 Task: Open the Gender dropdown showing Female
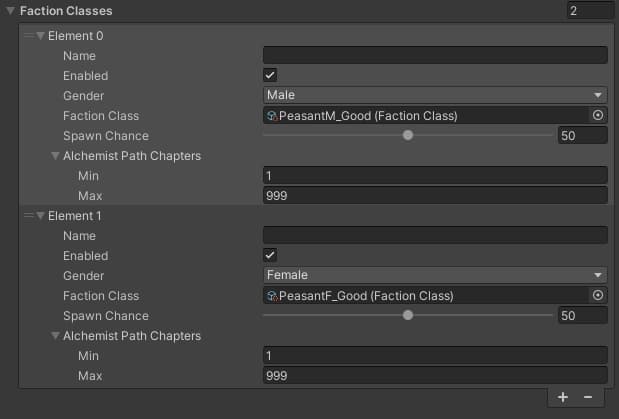click(x=435, y=275)
